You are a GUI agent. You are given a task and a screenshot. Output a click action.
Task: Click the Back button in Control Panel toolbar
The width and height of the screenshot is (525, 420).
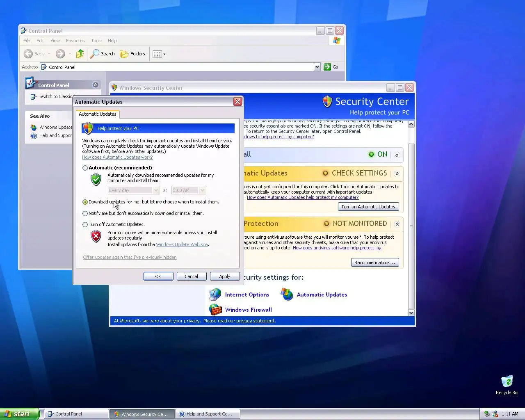tap(34, 54)
